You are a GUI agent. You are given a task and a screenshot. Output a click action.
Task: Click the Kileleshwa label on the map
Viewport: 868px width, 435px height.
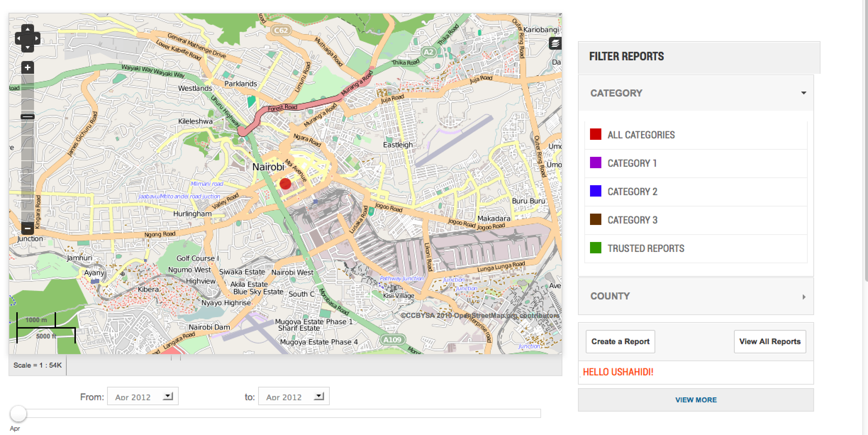click(x=195, y=121)
